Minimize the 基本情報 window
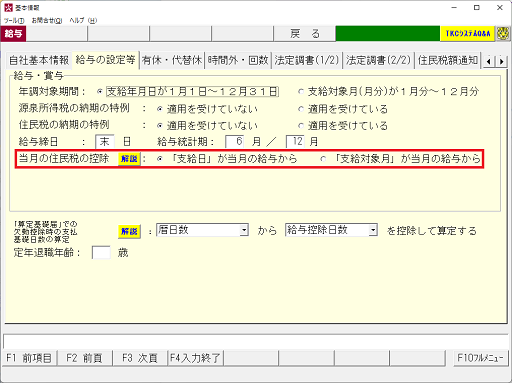 [x=454, y=8]
